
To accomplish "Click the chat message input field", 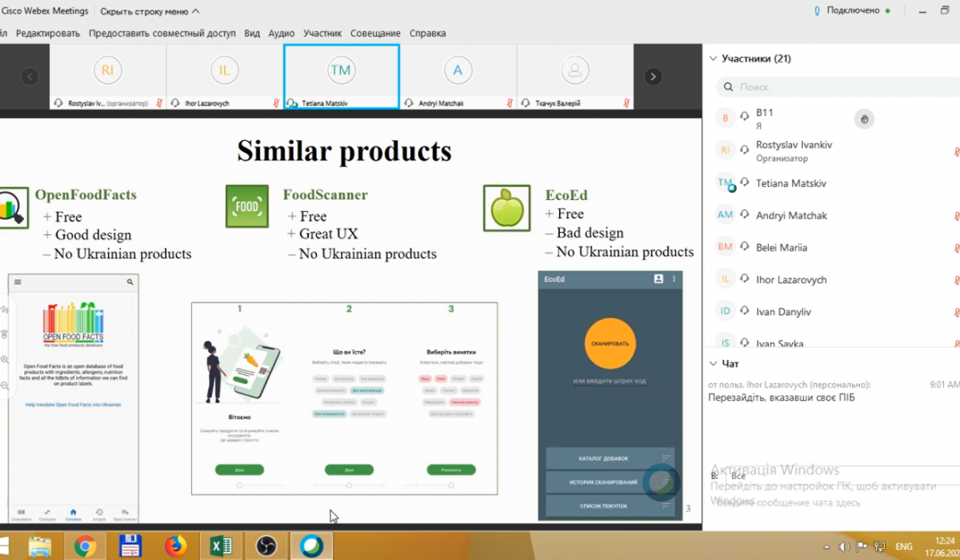I will 824,502.
